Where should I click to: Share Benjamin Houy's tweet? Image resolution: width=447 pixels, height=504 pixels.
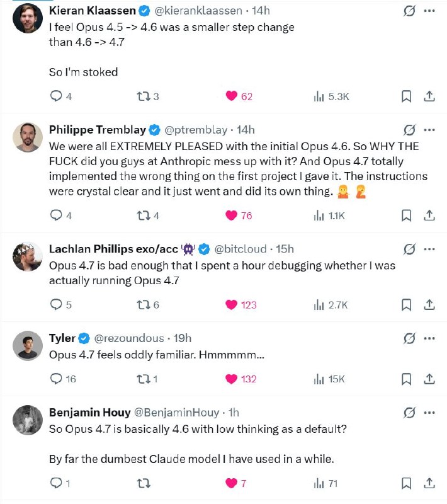point(429,483)
